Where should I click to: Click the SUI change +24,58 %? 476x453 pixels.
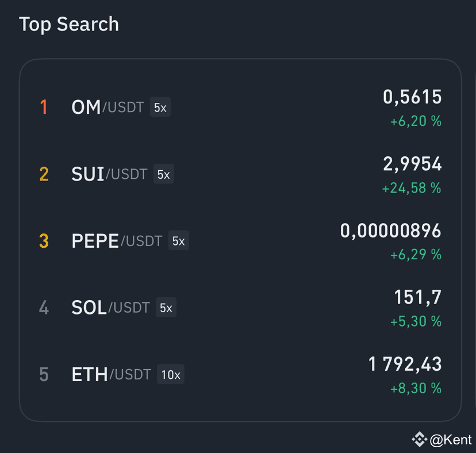(412, 188)
